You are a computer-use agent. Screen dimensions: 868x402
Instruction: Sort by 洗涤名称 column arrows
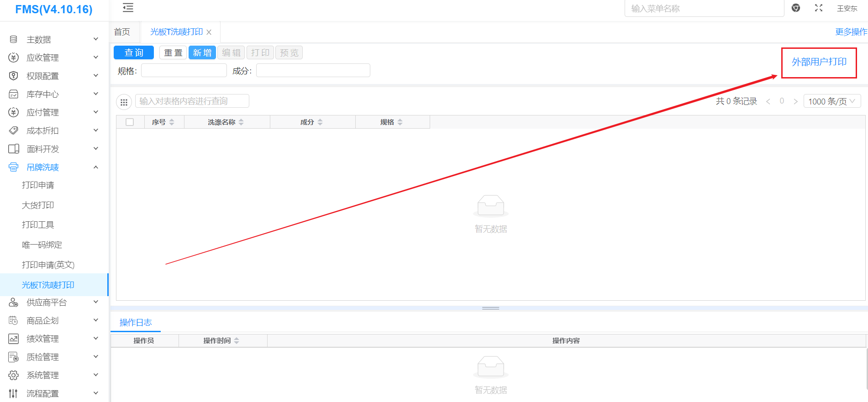tap(241, 122)
